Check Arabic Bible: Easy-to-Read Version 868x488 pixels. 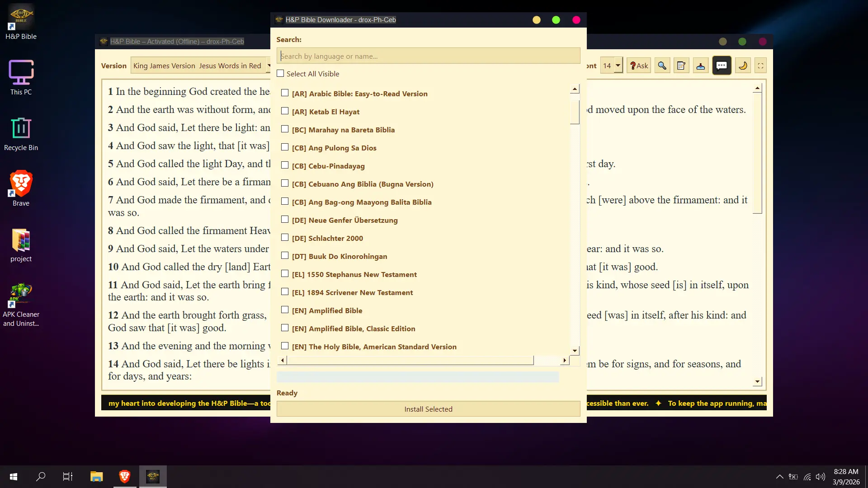coord(285,93)
